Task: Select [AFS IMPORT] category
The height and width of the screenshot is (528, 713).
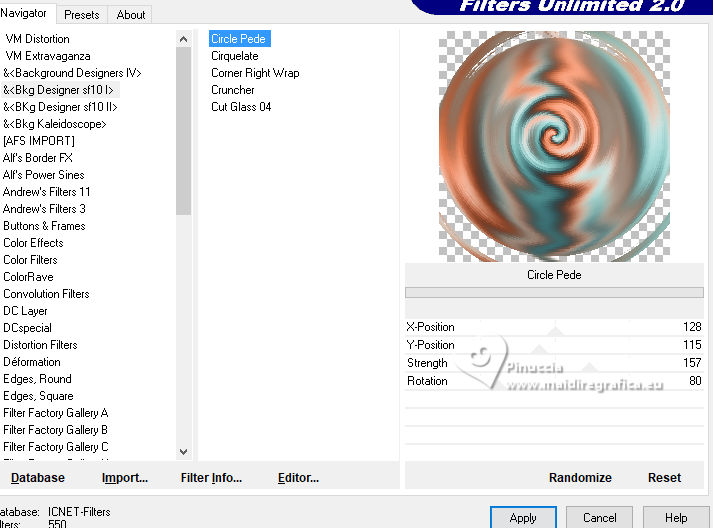Action: pyautogui.click(x=39, y=141)
